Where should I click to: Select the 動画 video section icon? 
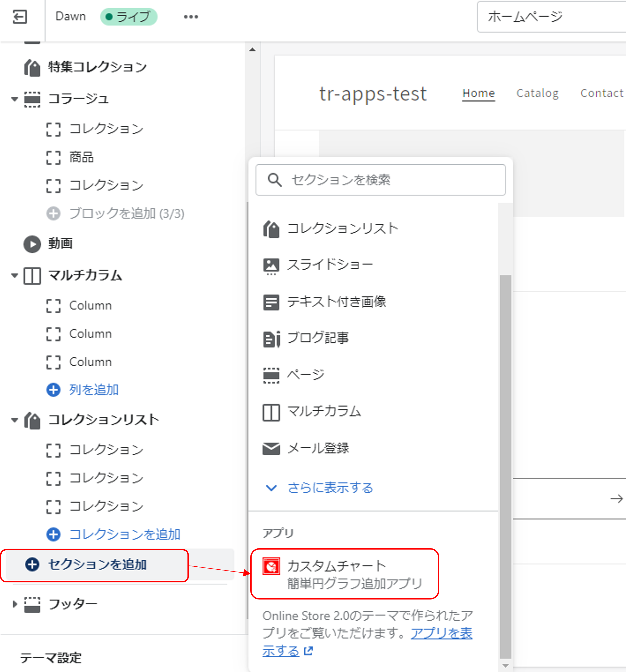32,244
